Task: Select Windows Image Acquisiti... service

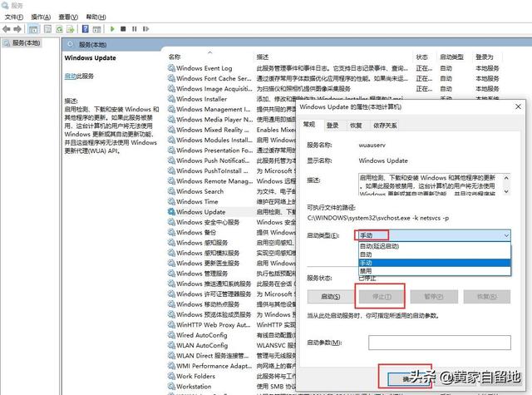Action: pyautogui.click(x=214, y=89)
